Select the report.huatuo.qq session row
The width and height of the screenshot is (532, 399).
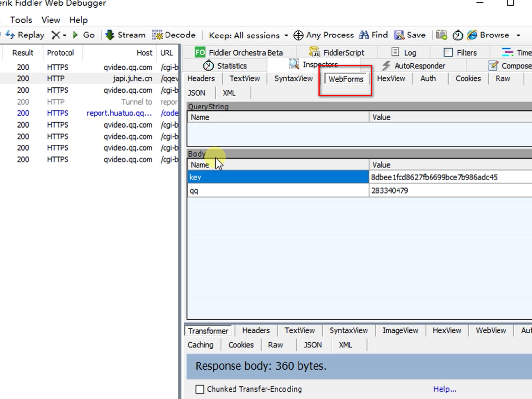[89, 113]
